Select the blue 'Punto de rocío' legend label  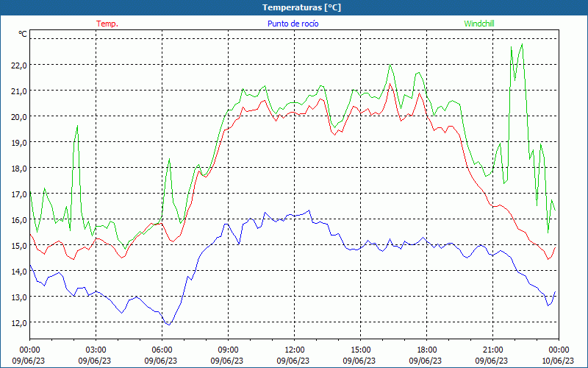(x=293, y=24)
